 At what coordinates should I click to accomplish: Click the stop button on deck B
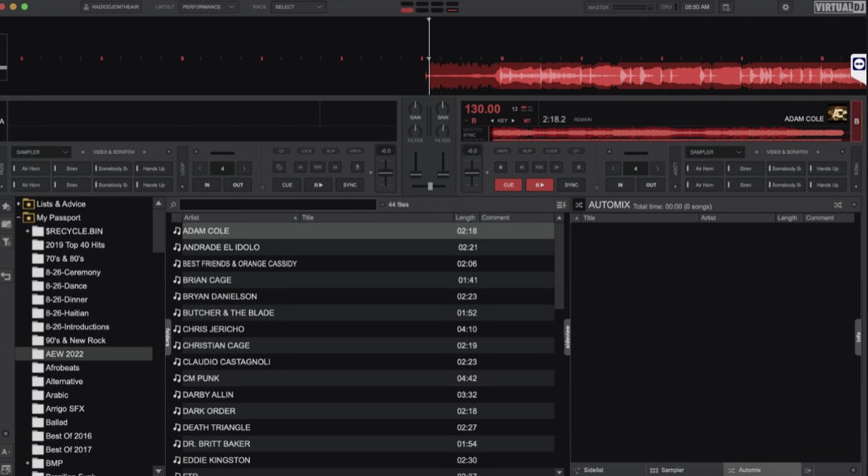(500, 167)
